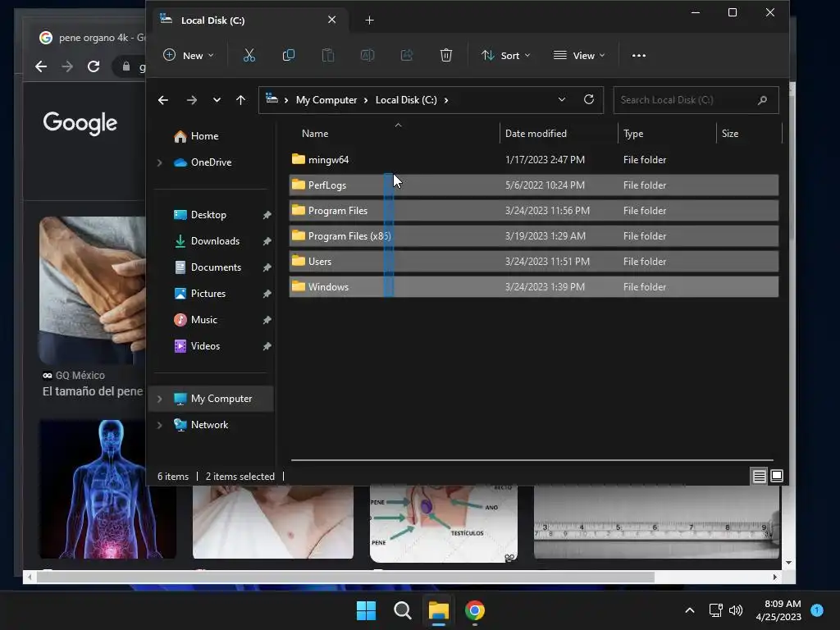
Task: Open the See more three-dots menu
Action: click(639, 55)
